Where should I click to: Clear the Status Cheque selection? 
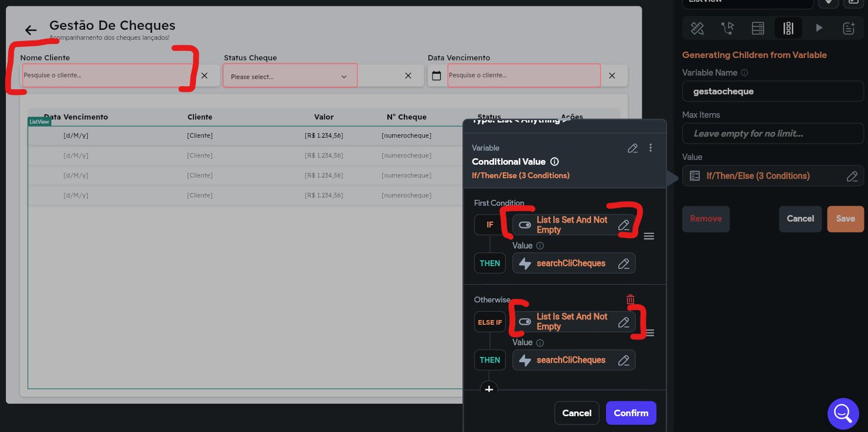(408, 76)
